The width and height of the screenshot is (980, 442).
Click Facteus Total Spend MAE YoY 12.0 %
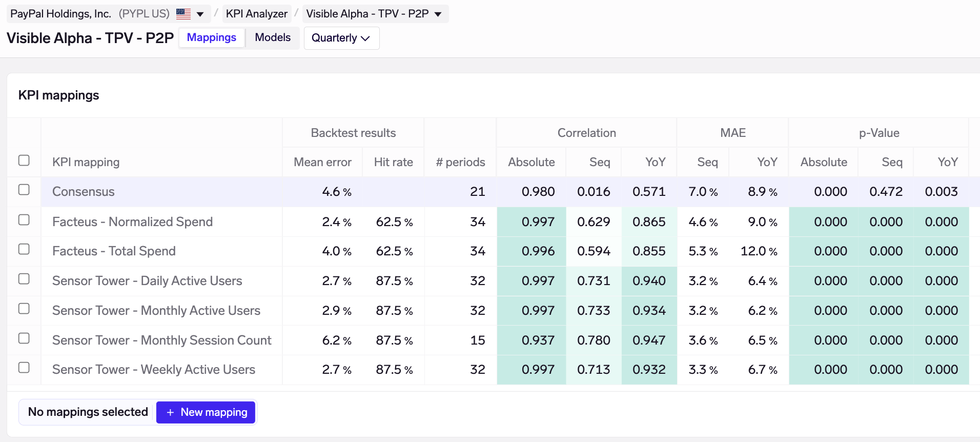(x=759, y=251)
